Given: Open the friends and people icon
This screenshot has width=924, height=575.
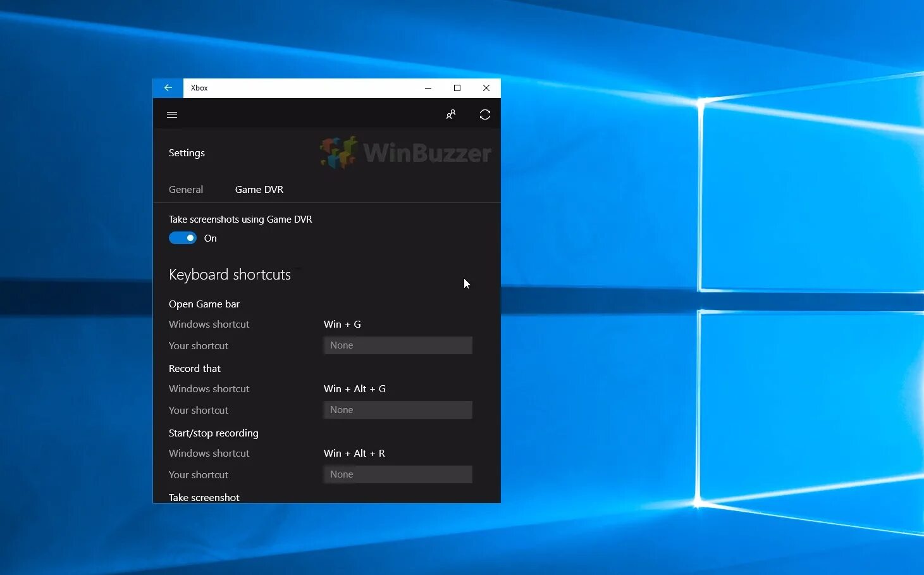Looking at the screenshot, I should [451, 114].
